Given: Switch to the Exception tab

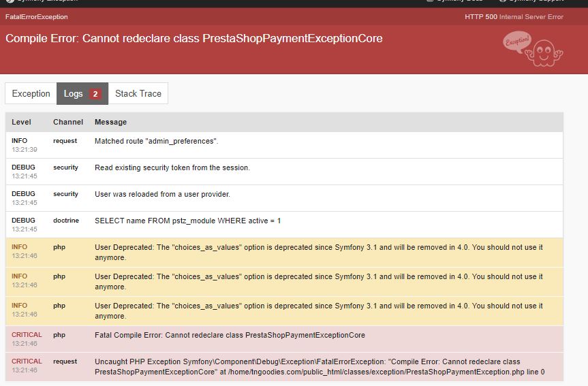Looking at the screenshot, I should 31,93.
